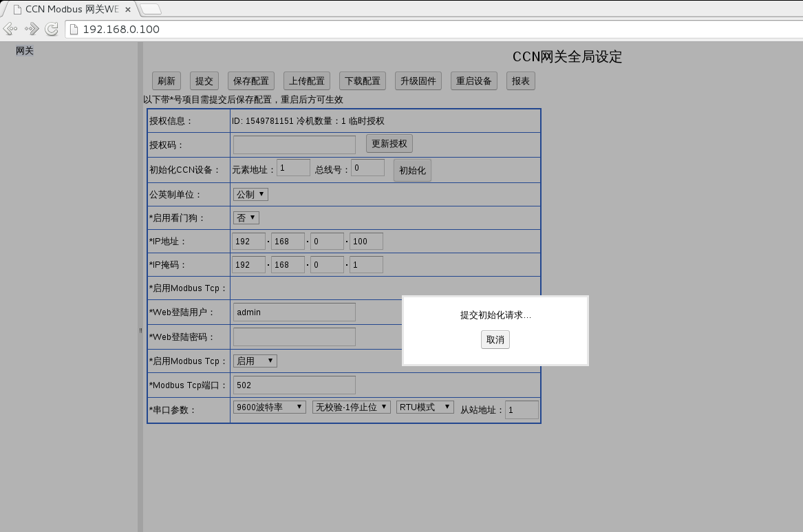Click the 元素地址 input field
Image resolution: width=803 pixels, height=532 pixels.
point(293,168)
